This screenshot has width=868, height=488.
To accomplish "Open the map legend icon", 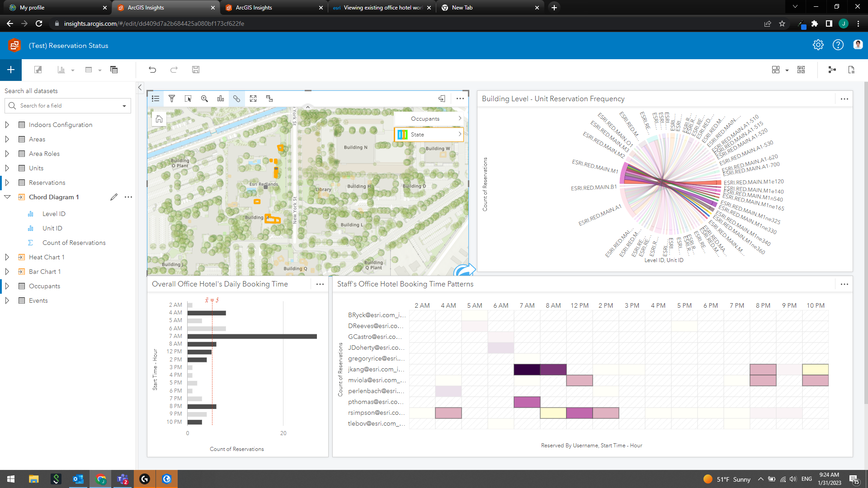I will tap(155, 99).
